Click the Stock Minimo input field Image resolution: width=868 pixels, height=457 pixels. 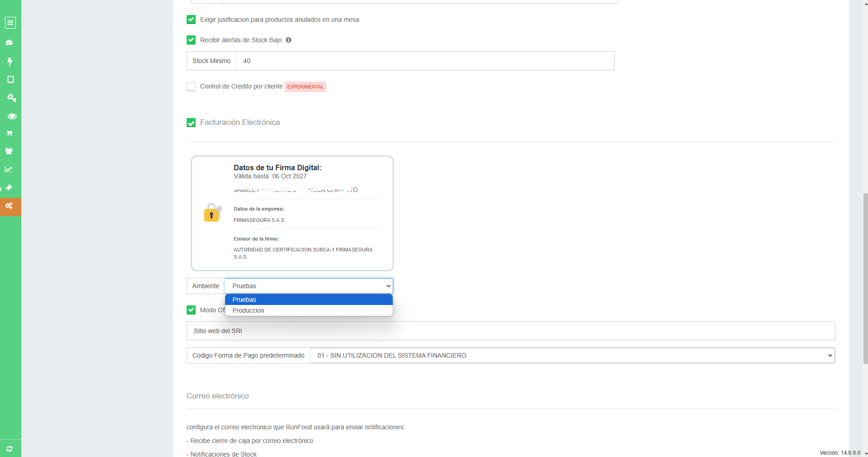pyautogui.click(x=425, y=61)
